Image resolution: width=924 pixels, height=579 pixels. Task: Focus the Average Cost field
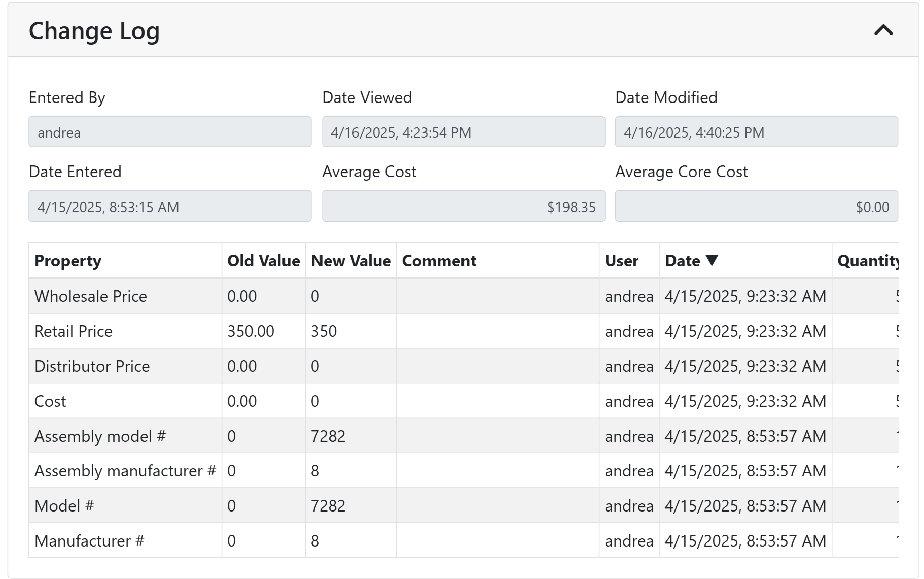(x=463, y=207)
